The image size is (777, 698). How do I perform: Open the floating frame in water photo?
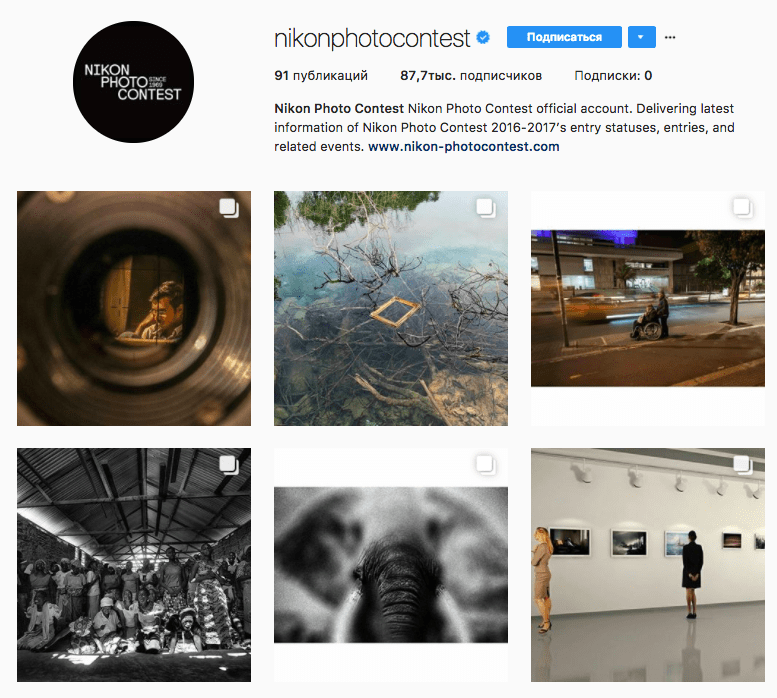click(x=391, y=308)
